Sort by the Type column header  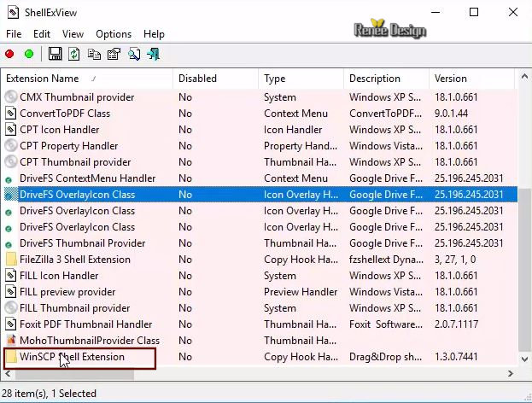[x=301, y=79]
